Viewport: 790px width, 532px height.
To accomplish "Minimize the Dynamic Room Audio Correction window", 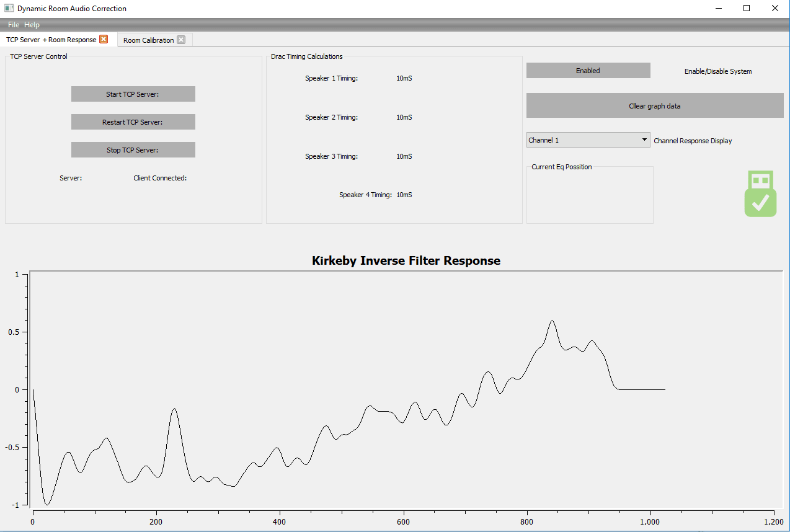I will pos(719,9).
